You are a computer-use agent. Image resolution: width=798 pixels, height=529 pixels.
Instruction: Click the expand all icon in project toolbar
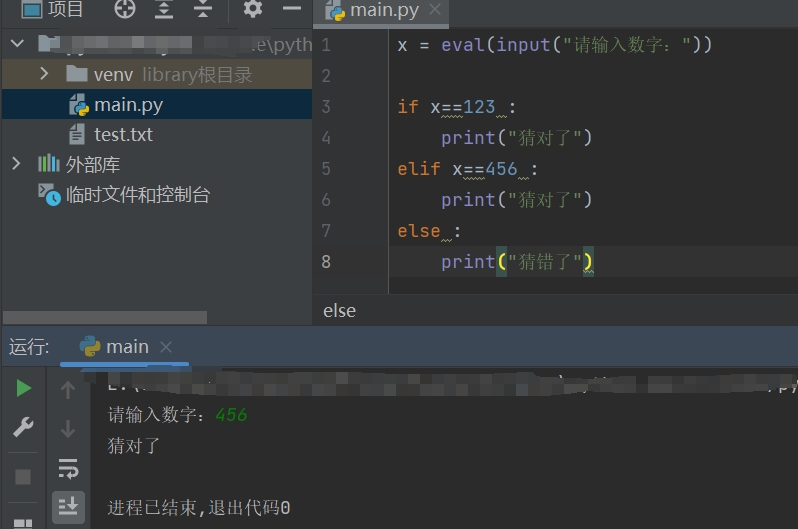(164, 10)
